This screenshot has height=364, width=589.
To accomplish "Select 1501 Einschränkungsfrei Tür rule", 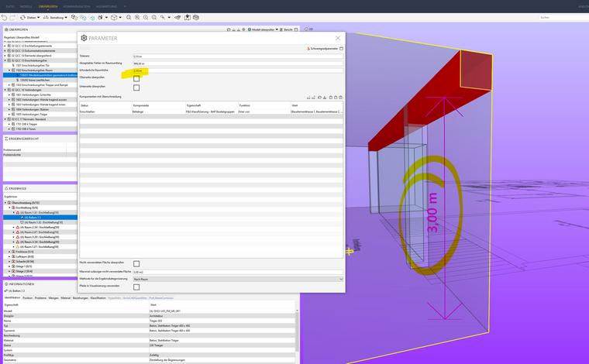I will 33,65.
